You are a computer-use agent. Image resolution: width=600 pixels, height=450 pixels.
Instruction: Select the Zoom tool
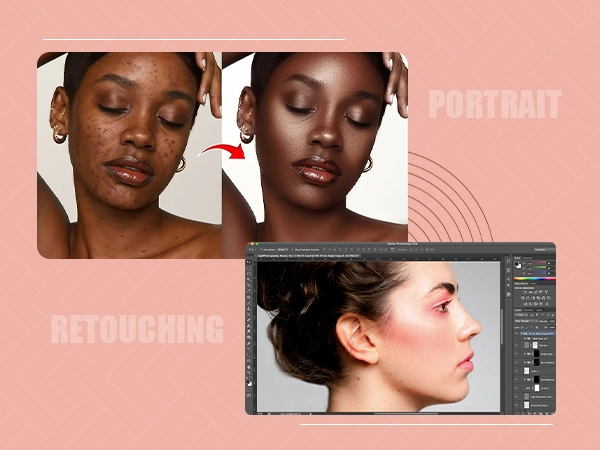(x=249, y=373)
